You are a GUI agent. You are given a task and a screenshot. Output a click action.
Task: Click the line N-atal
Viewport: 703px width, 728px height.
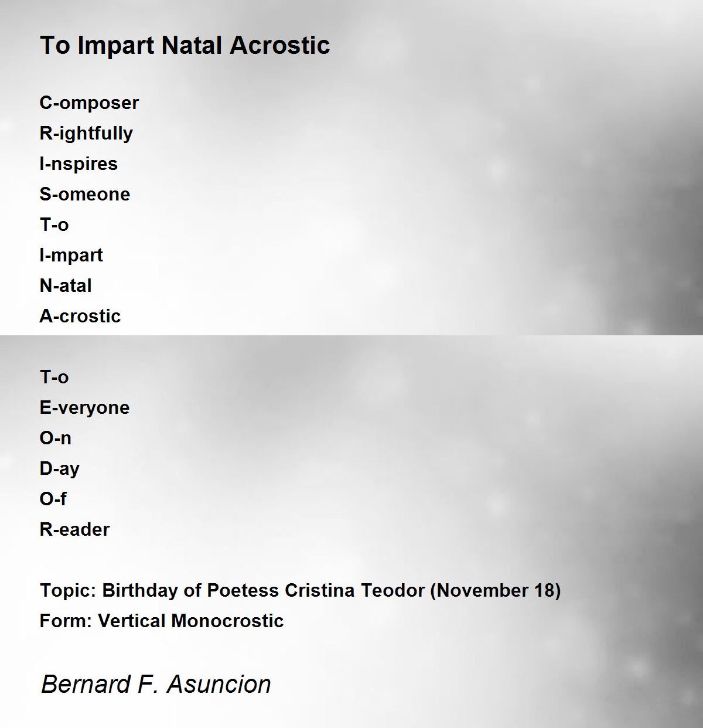(x=66, y=285)
